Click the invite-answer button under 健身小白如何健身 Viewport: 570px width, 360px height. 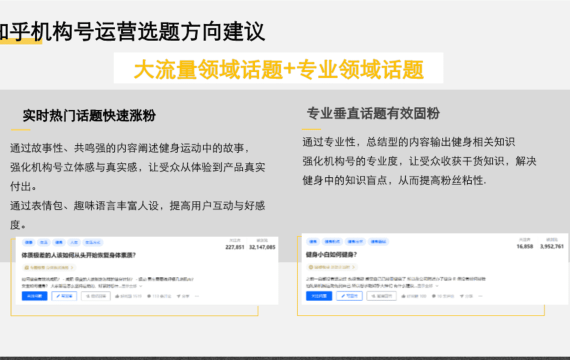pos(381,296)
